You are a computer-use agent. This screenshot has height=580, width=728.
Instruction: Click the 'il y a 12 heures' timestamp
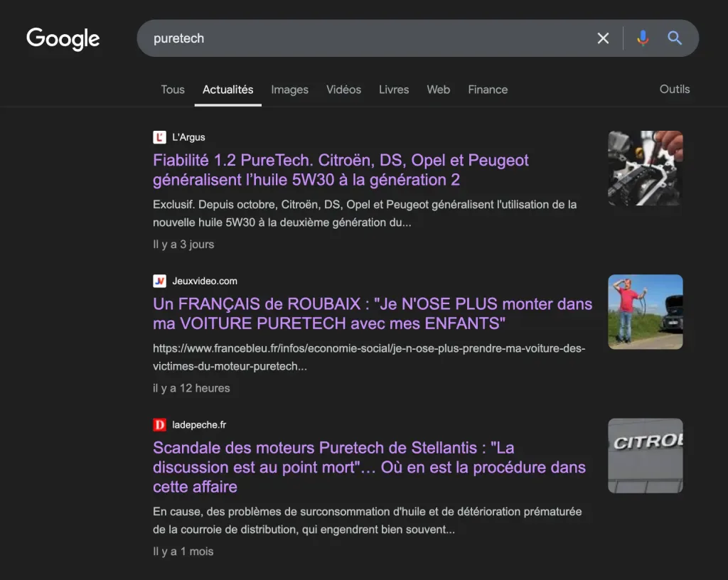pos(191,388)
